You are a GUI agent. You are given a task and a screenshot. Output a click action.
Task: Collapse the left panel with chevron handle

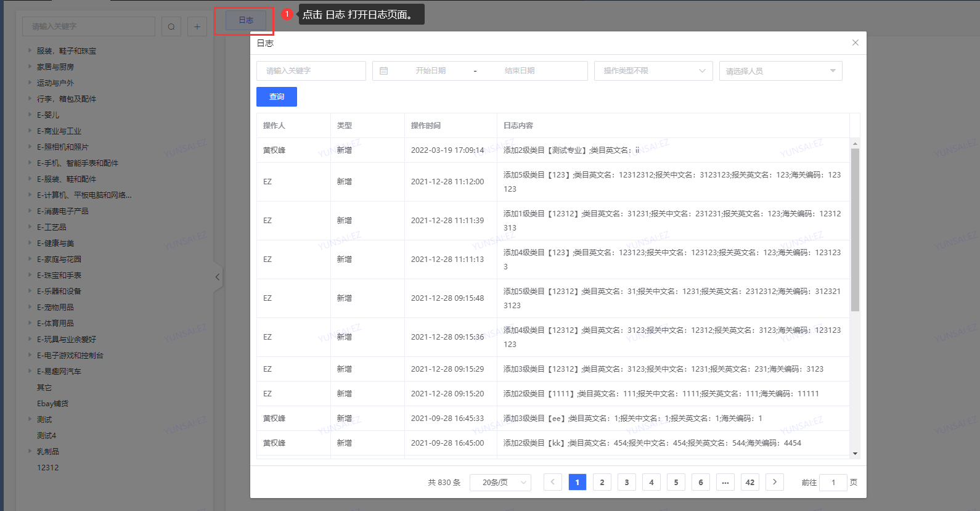pyautogui.click(x=217, y=277)
